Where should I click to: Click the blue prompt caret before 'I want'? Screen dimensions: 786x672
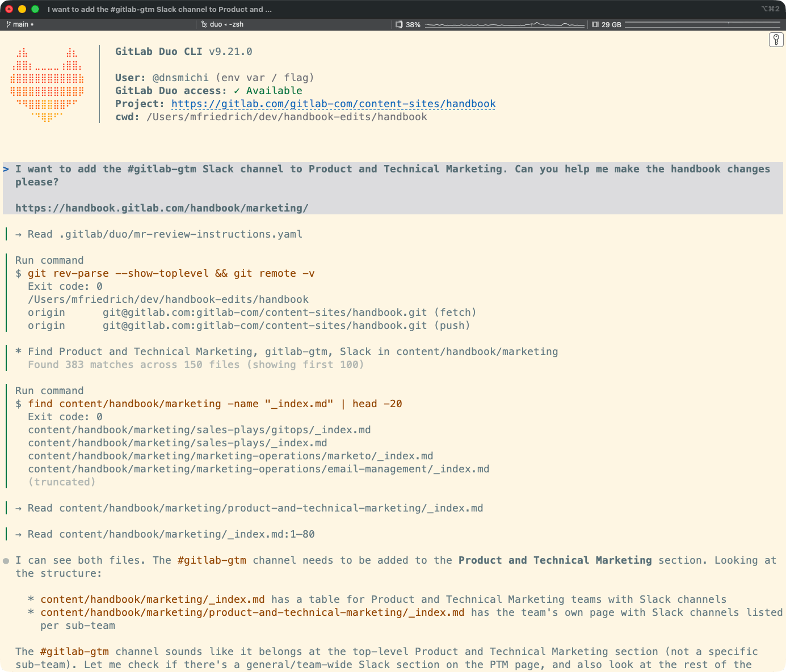[6, 169]
